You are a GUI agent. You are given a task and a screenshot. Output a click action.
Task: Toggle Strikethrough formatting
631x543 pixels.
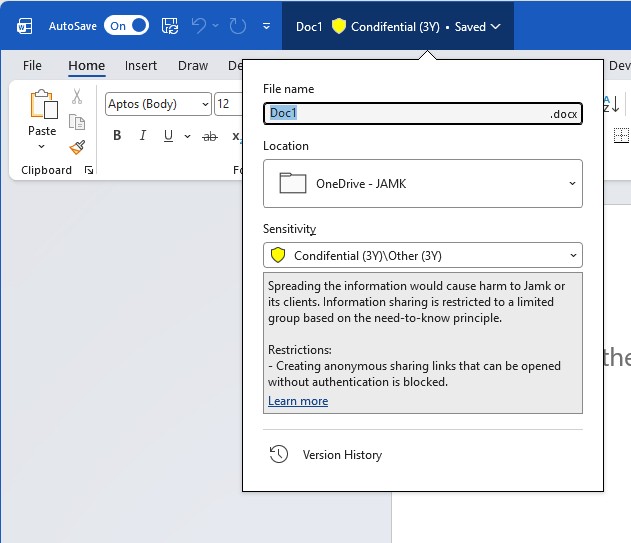click(x=210, y=136)
